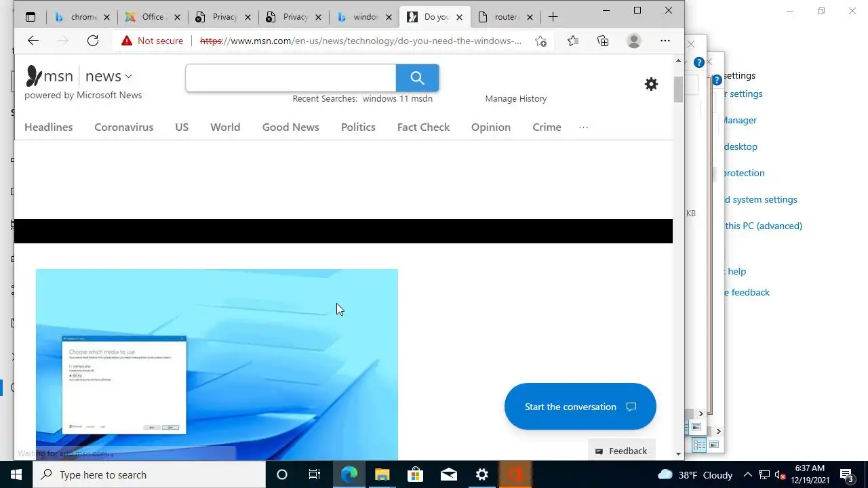Click Start the conversation button
Image resolution: width=868 pixels, height=488 pixels.
click(580, 407)
